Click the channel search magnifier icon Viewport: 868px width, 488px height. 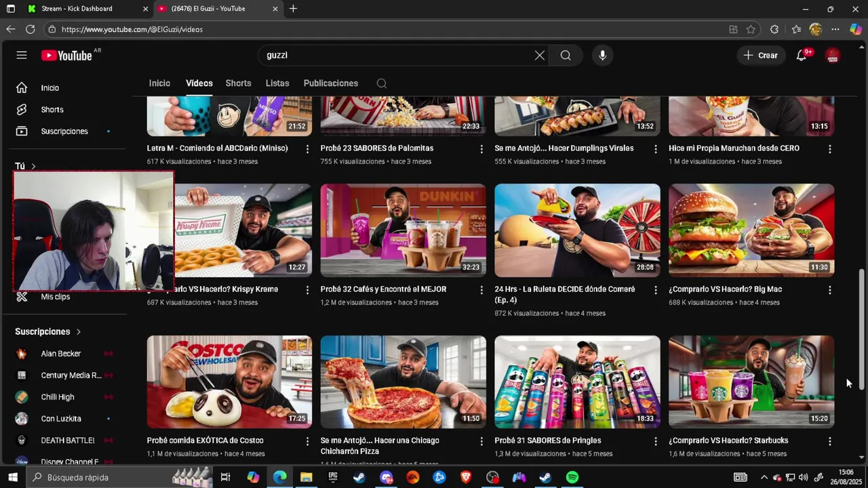382,83
